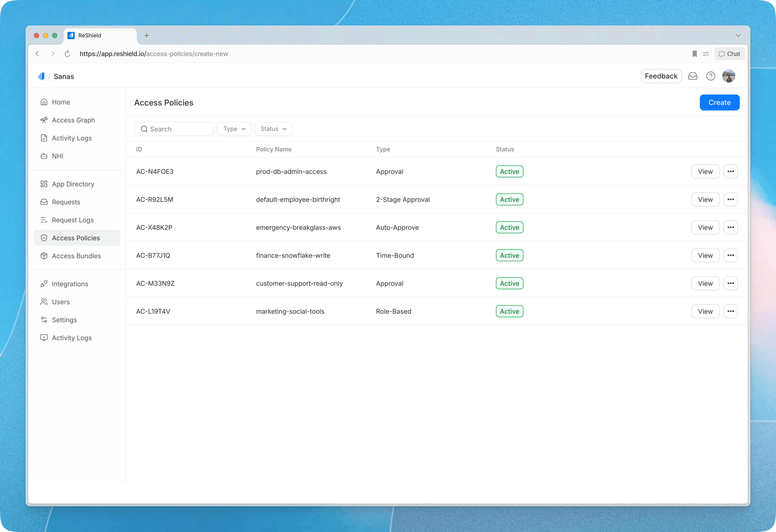The height and width of the screenshot is (532, 776).
Task: Expand the Status filter dropdown
Action: coord(273,129)
